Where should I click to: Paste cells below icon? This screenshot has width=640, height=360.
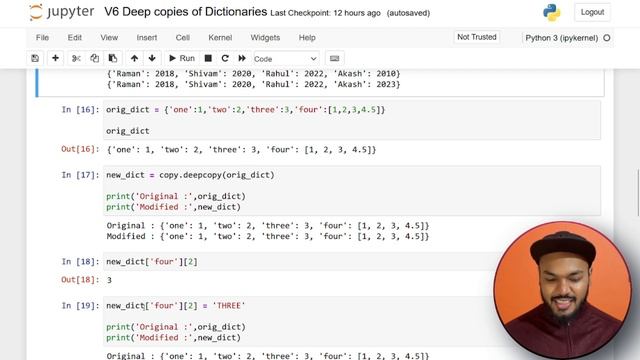click(x=113, y=58)
